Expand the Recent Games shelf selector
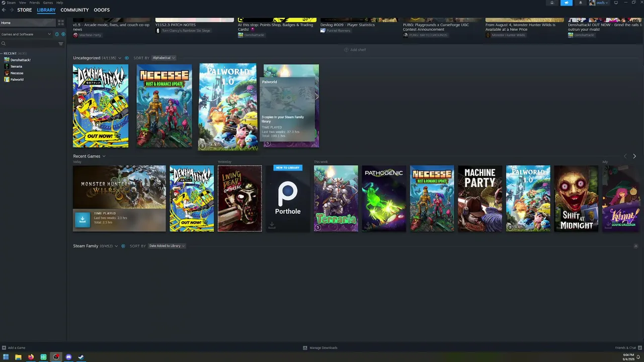The height and width of the screenshot is (362, 644). coord(104,156)
